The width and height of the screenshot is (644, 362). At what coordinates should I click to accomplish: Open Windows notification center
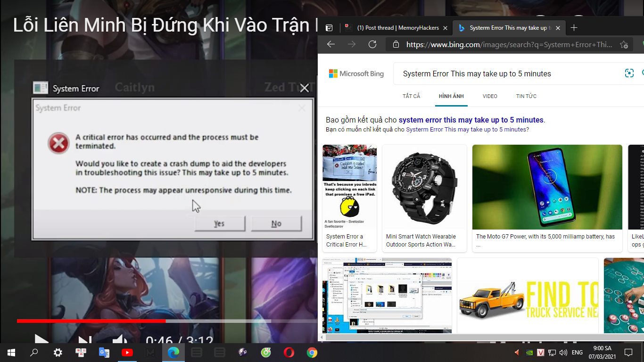point(628,353)
